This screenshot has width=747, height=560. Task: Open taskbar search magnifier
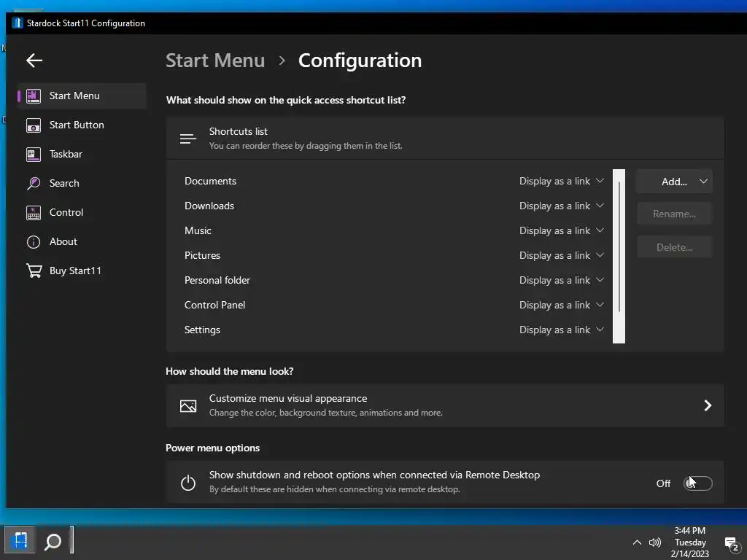point(53,542)
